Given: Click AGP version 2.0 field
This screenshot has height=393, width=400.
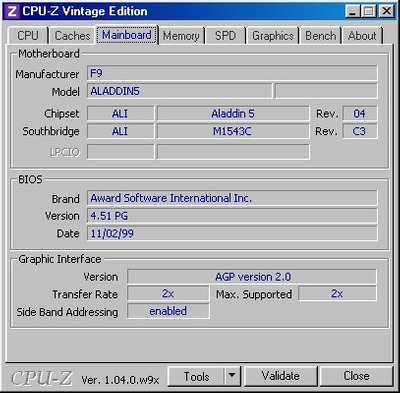Looking at the screenshot, I should (252, 277).
